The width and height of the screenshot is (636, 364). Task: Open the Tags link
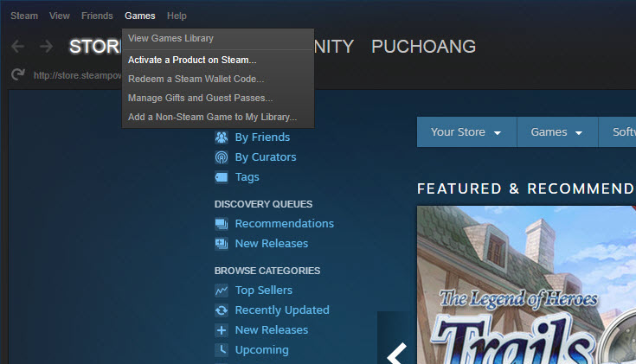pos(247,177)
